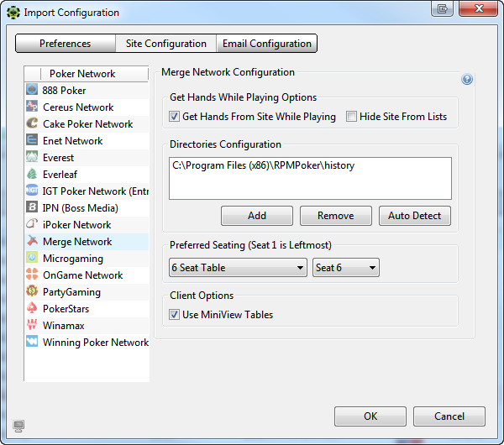The width and height of the screenshot is (504, 445).
Task: Click the Remove directory button
Action: [336, 216]
